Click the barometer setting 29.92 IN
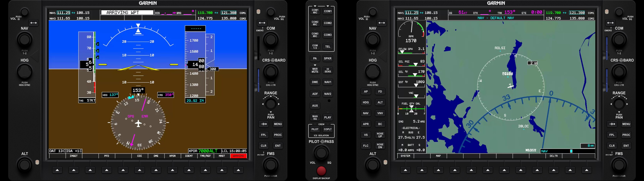Viewport: 644px width, 181px height. 195,101
